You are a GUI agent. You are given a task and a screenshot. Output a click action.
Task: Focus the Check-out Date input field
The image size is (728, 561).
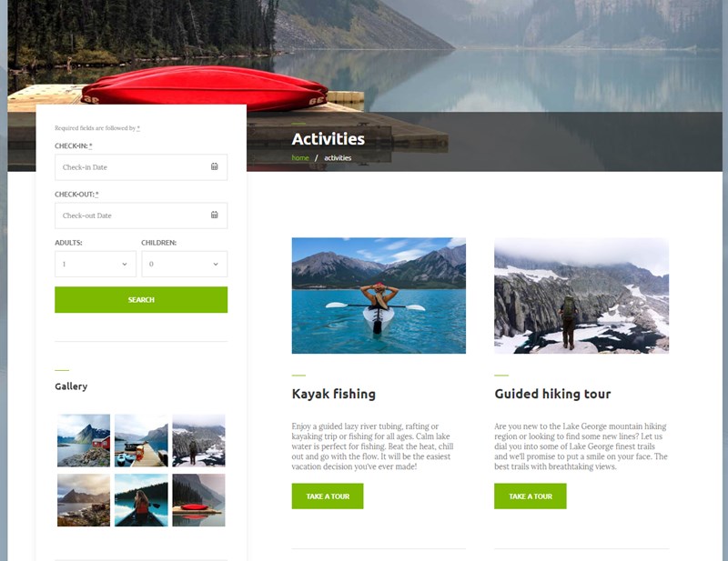(141, 215)
